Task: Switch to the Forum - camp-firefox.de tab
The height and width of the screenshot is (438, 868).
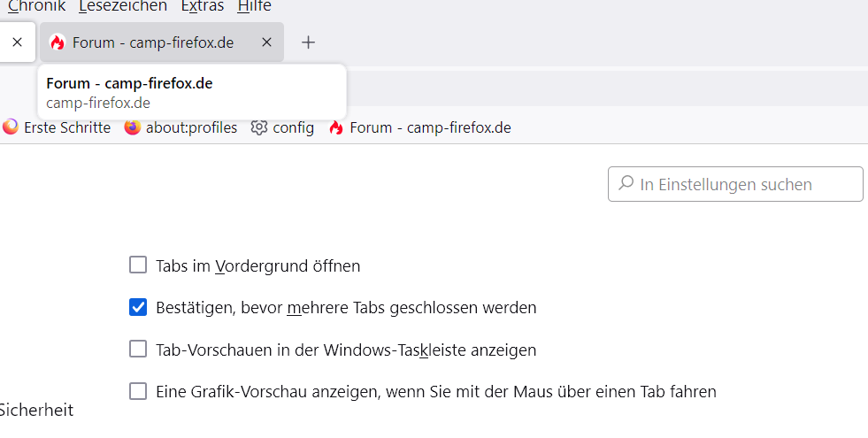Action: (152, 42)
